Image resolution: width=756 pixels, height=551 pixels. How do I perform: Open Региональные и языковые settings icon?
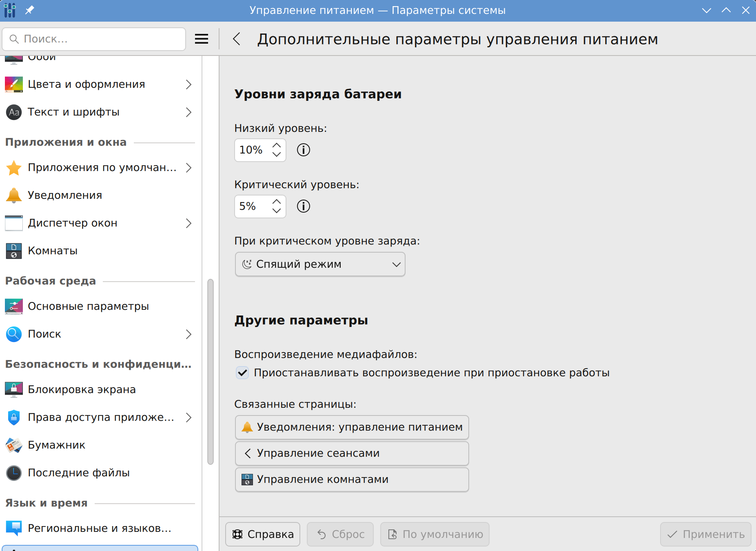(x=14, y=529)
